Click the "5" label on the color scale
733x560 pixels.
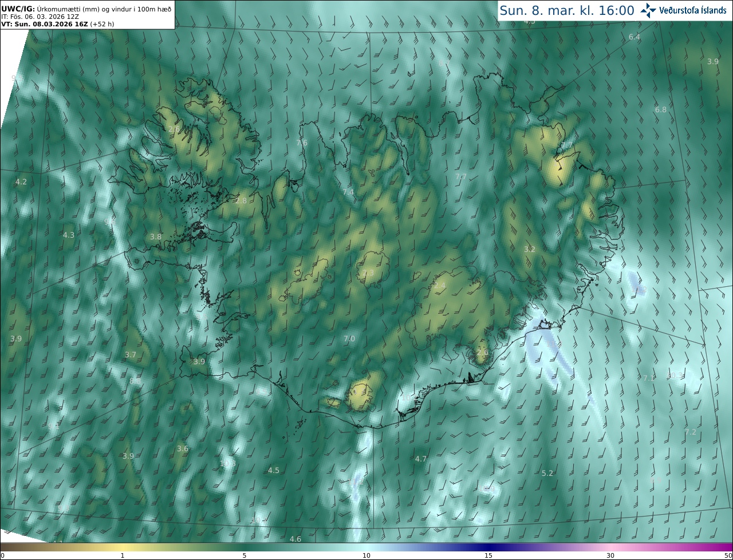[x=245, y=556]
